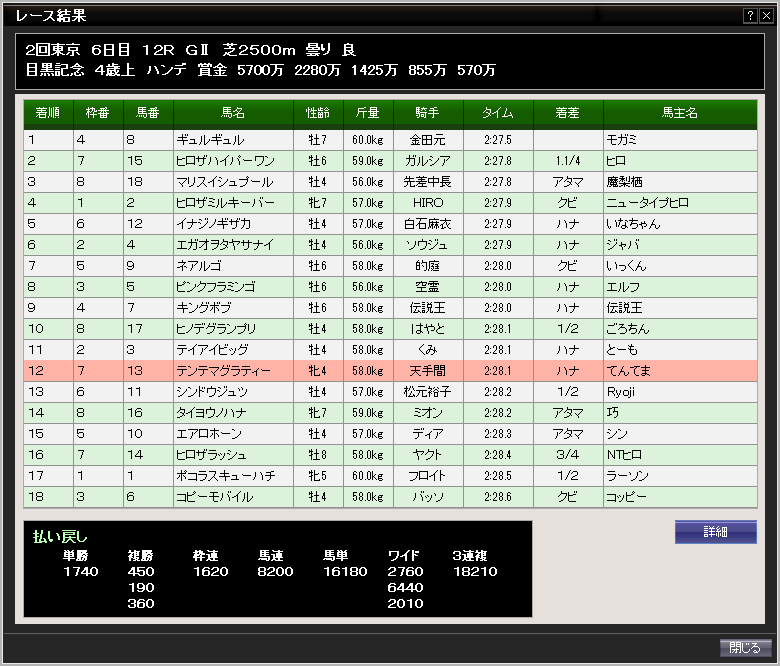Click the 閉じる button at the bottom

coord(746,648)
